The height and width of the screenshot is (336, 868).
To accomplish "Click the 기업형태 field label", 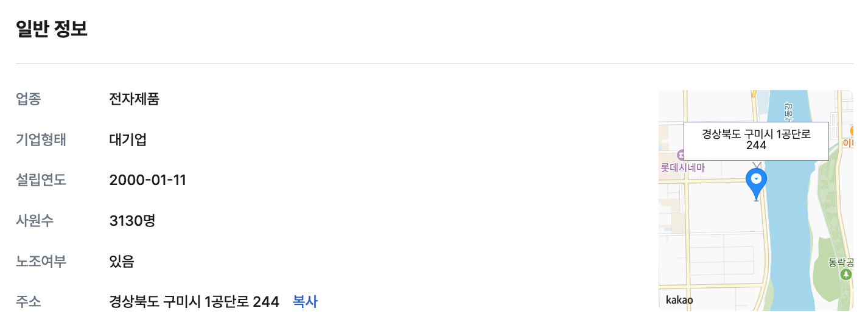I will [x=41, y=140].
